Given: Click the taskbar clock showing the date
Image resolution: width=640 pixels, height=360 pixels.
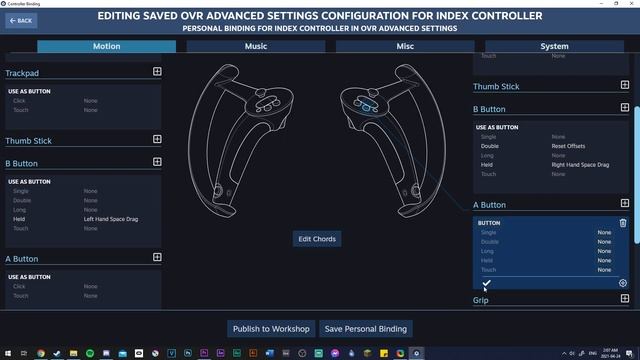Looking at the screenshot, I should point(610,353).
